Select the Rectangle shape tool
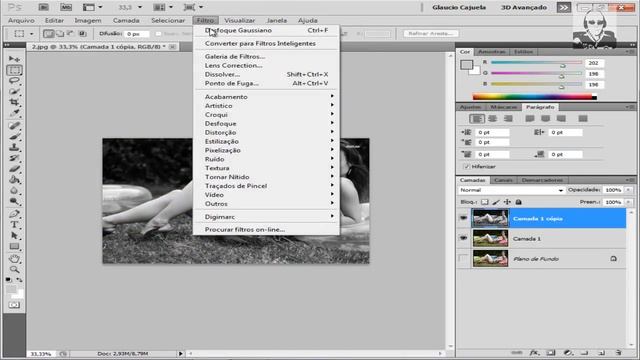This screenshot has height=360, width=640. pos(14,247)
